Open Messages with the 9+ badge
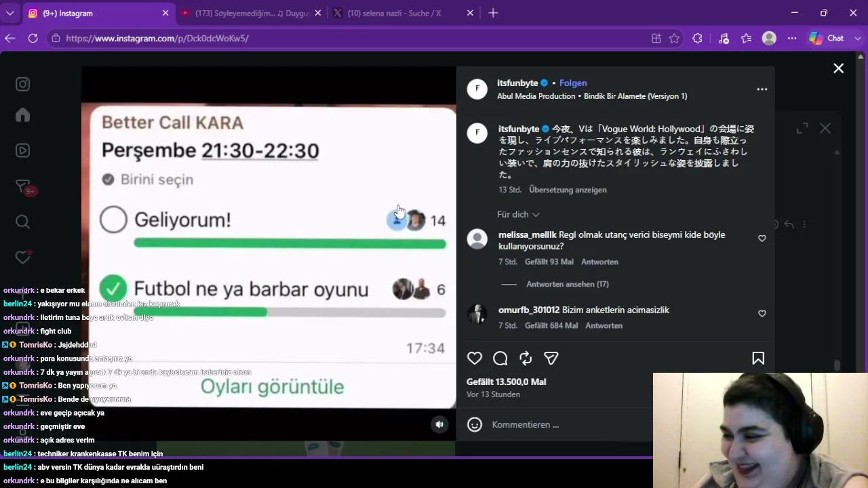 [x=24, y=187]
